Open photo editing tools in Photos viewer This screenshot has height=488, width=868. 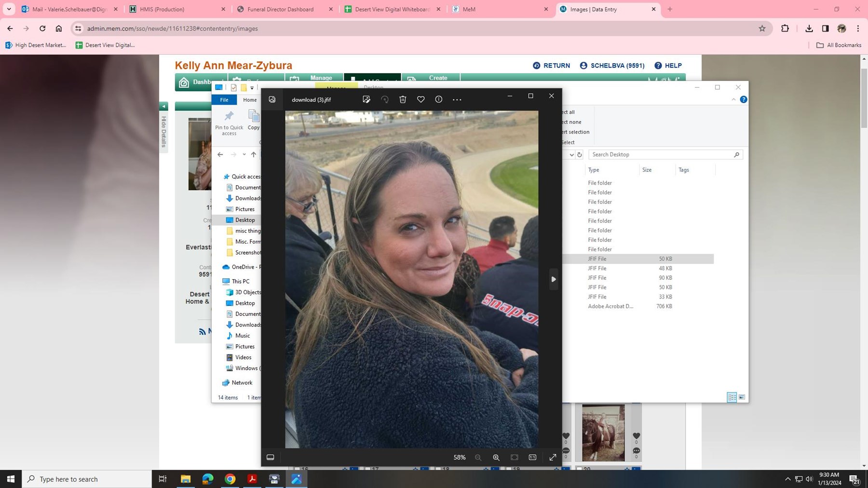coord(366,99)
